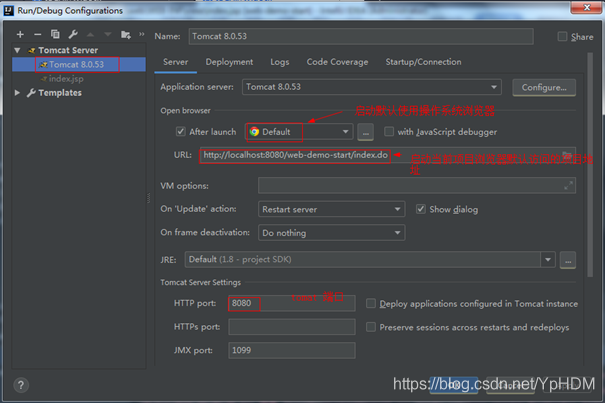Close the Run/Debug Configurations dialog
Screen dimensions: 605x403
[x=586, y=7]
